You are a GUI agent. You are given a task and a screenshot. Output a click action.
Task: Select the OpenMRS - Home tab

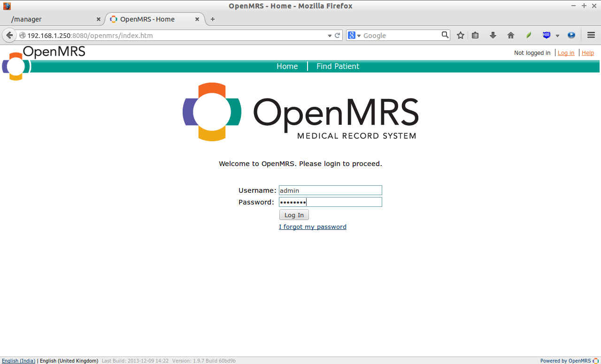[155, 19]
